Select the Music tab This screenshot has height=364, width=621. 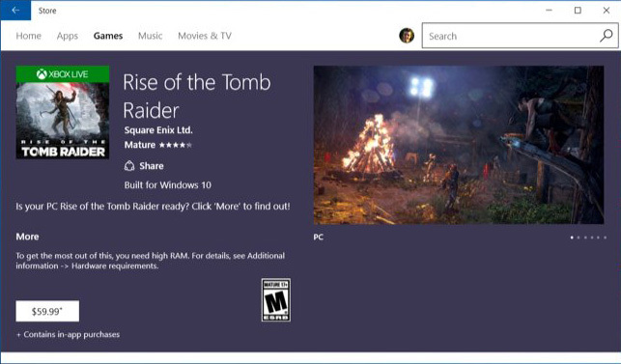coord(150,36)
